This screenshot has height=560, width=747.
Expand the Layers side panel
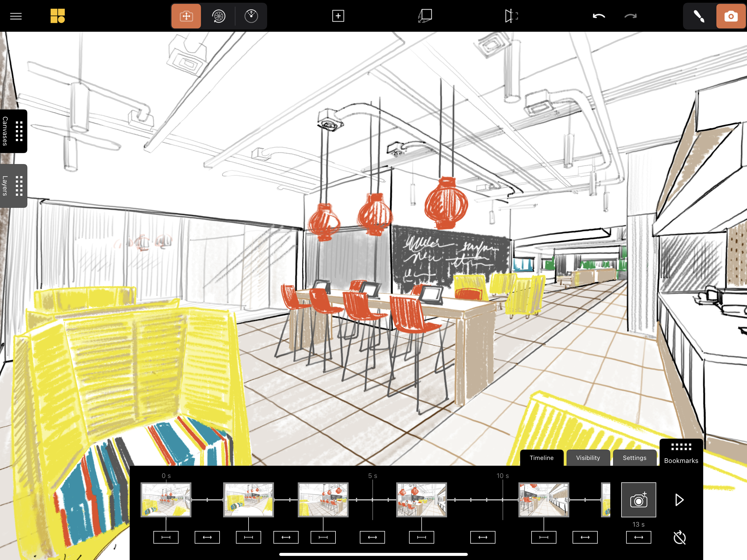pos(13,186)
